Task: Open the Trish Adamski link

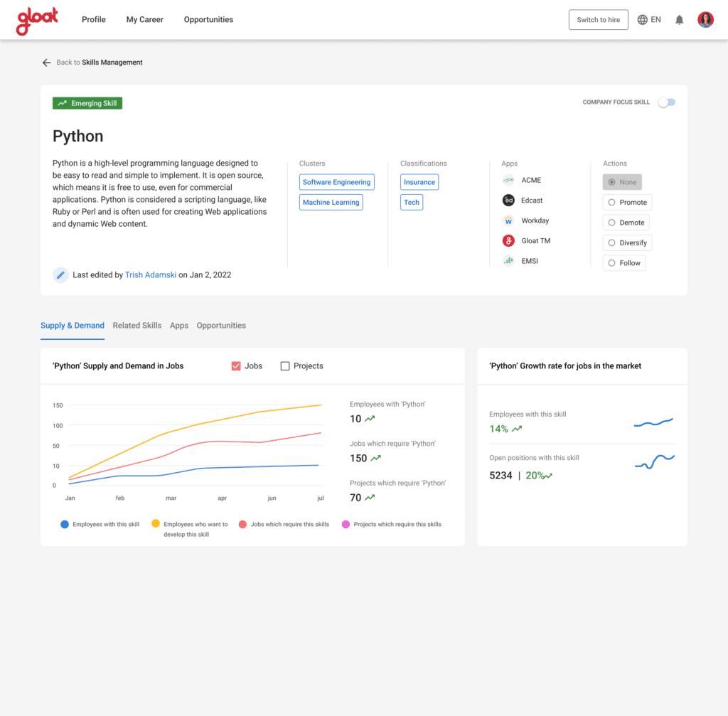Action: [151, 275]
